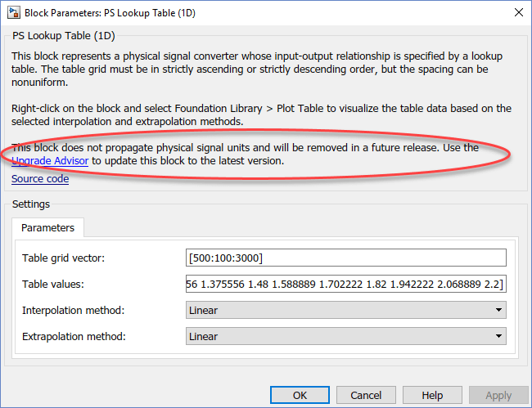This screenshot has width=532, height=408.
Task: Click the 'Interpolation method:' label
Action: click(x=72, y=311)
